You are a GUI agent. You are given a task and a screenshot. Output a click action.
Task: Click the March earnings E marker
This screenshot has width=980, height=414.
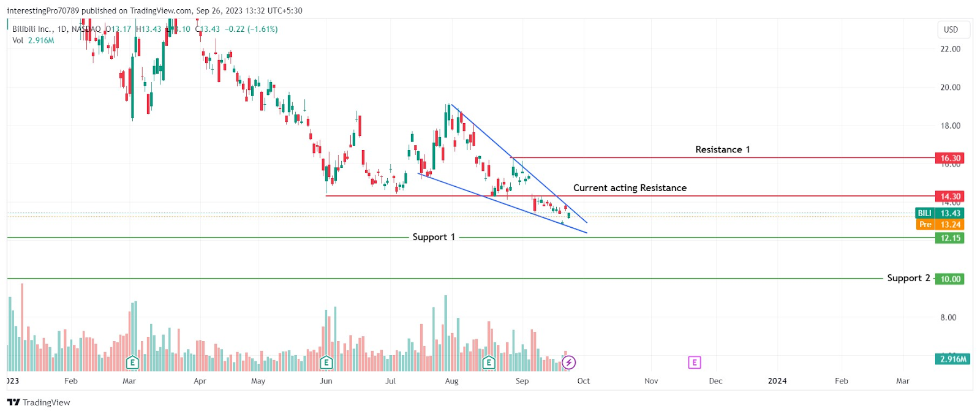point(132,363)
